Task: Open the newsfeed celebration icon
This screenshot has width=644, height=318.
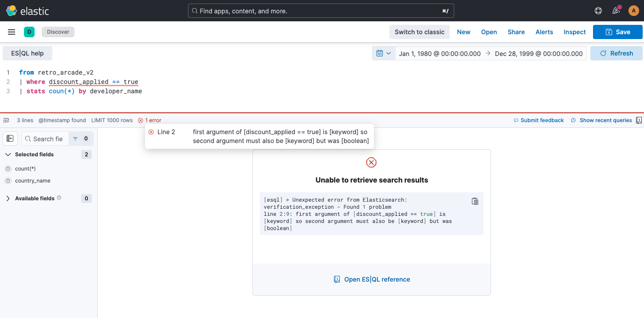Action: [616, 11]
